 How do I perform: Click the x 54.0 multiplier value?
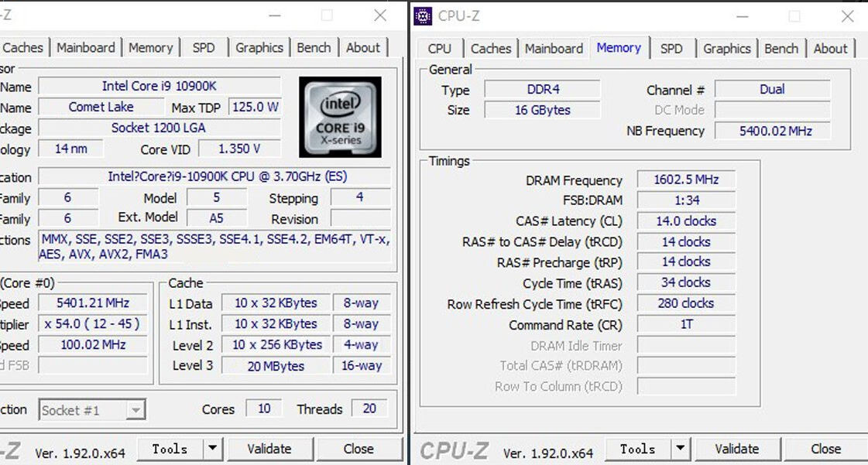coord(92,323)
